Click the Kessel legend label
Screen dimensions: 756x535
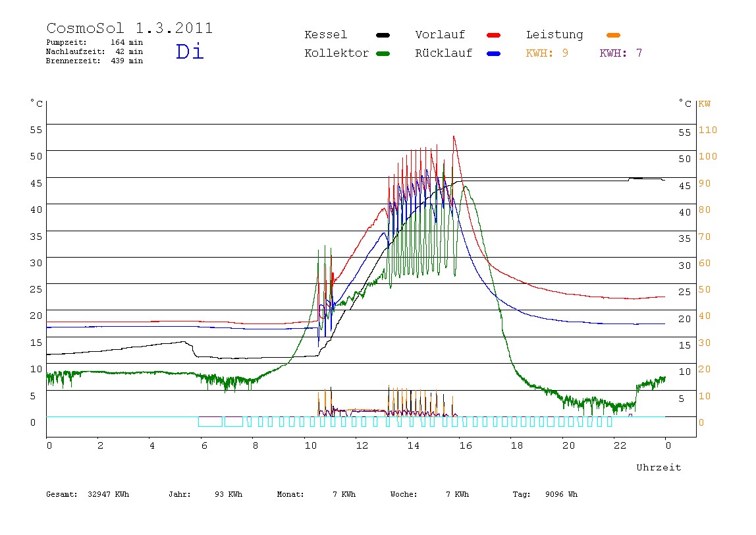click(325, 35)
